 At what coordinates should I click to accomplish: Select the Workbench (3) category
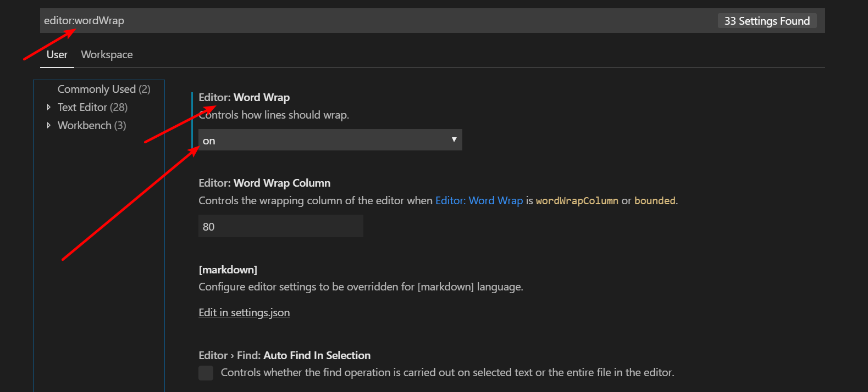[x=92, y=125]
